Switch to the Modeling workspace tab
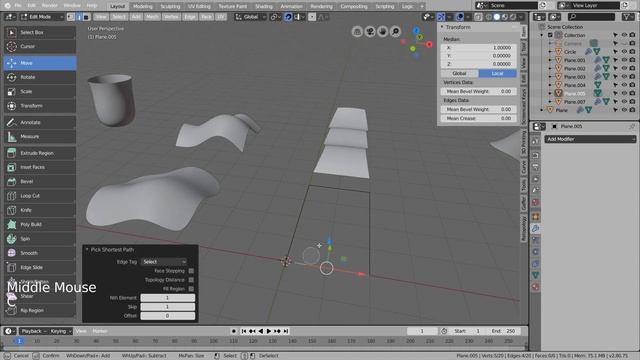This screenshot has width=640, height=360. click(x=142, y=6)
